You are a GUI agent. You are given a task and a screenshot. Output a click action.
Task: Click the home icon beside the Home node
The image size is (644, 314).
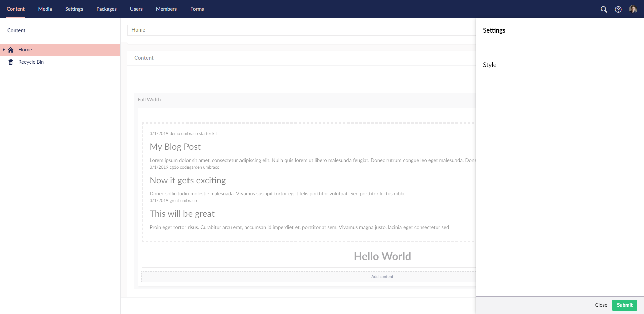[x=10, y=50]
